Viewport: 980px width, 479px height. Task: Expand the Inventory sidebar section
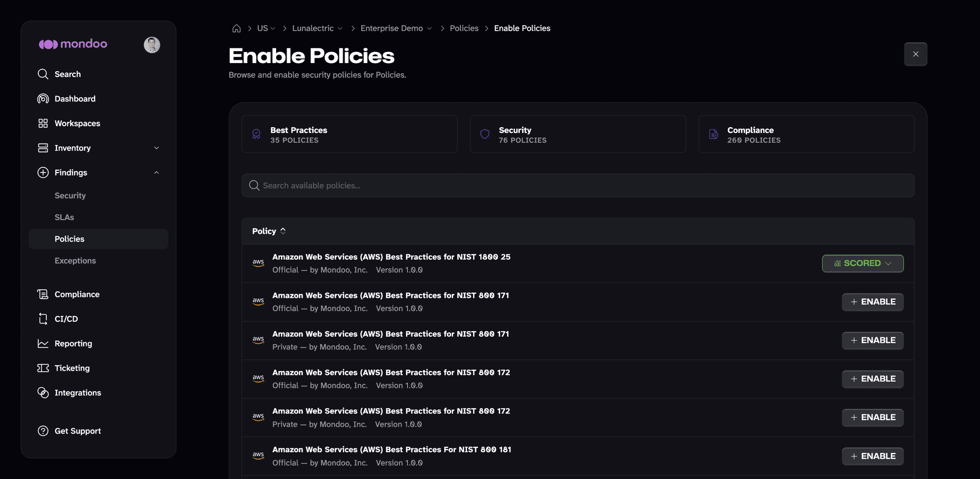[x=156, y=148]
